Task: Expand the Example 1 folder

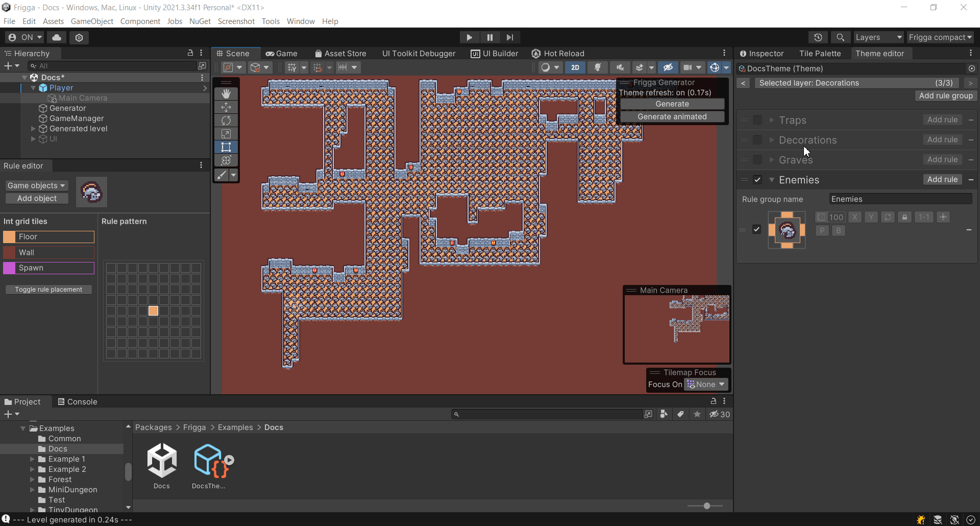Action: (32, 459)
